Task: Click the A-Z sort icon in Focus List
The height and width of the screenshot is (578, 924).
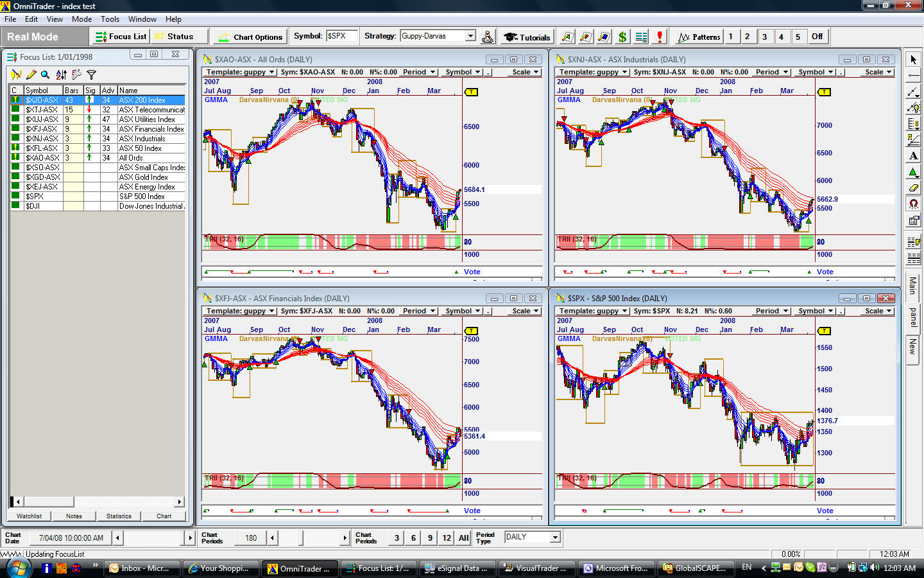Action: [x=61, y=74]
